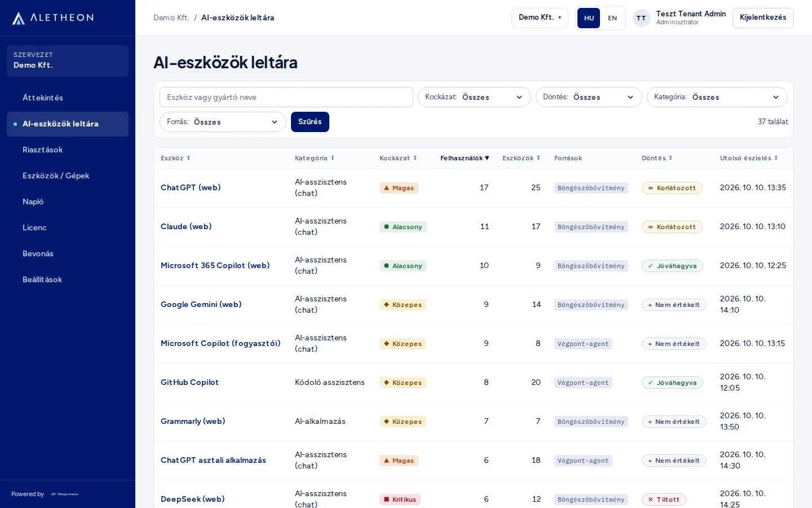
Task: Sort by Eszközök count column header
Action: click(521, 158)
